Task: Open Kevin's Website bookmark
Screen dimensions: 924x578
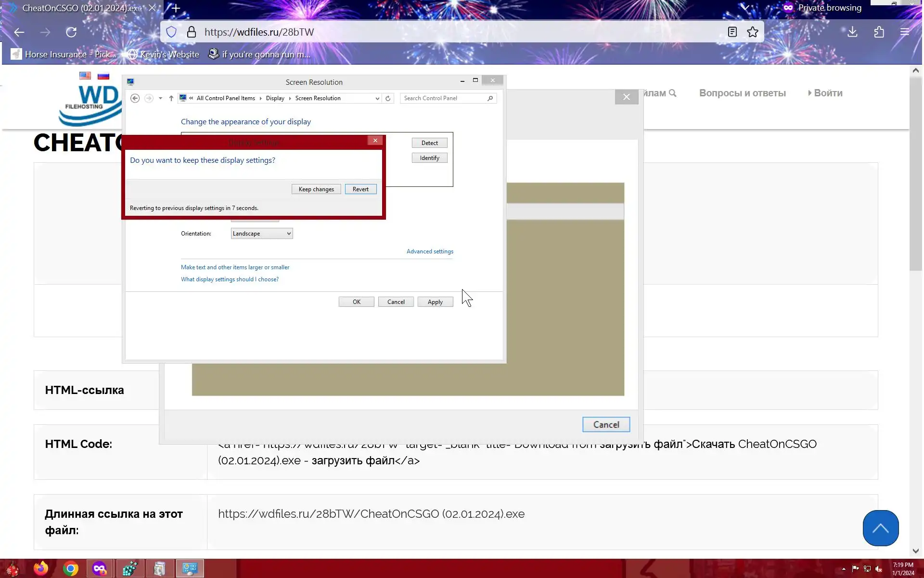Action: click(164, 54)
